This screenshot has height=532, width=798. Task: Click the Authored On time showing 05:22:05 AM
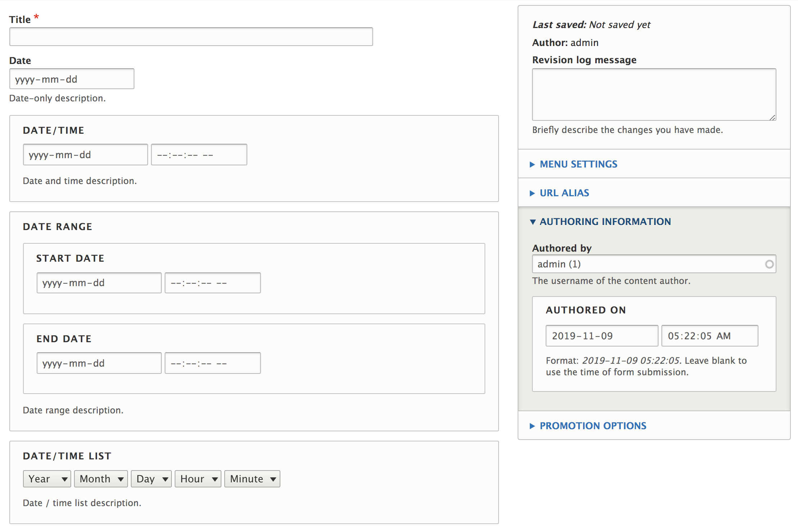(x=709, y=335)
